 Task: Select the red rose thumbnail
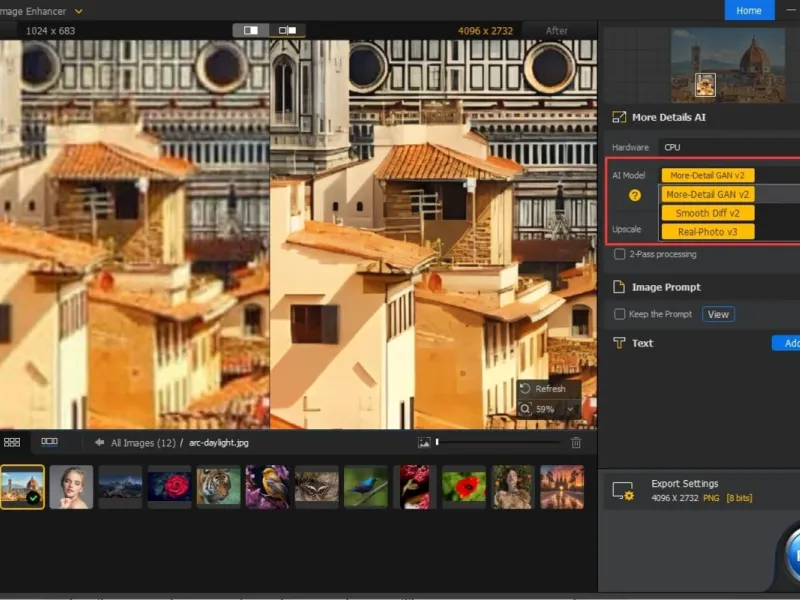(x=169, y=487)
